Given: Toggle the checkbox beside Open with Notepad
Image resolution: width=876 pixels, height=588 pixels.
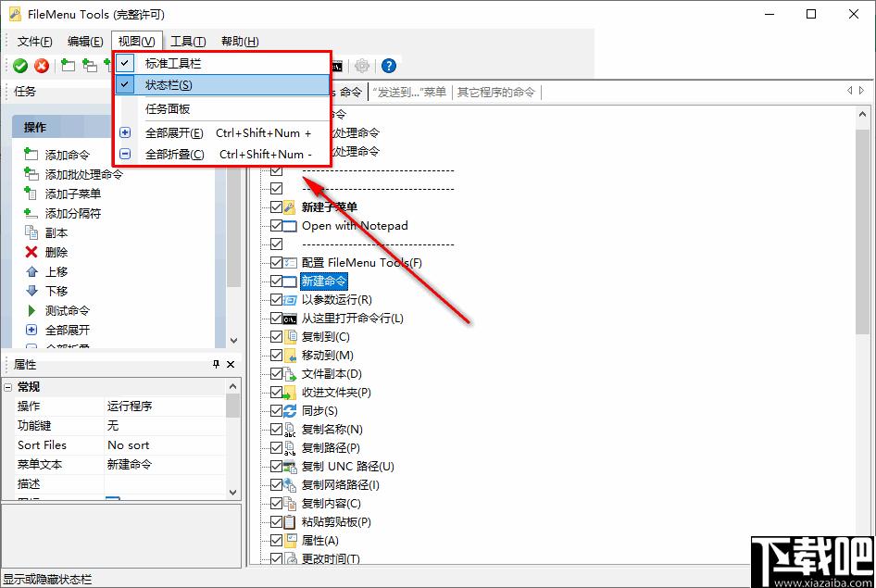Looking at the screenshot, I should click(275, 225).
